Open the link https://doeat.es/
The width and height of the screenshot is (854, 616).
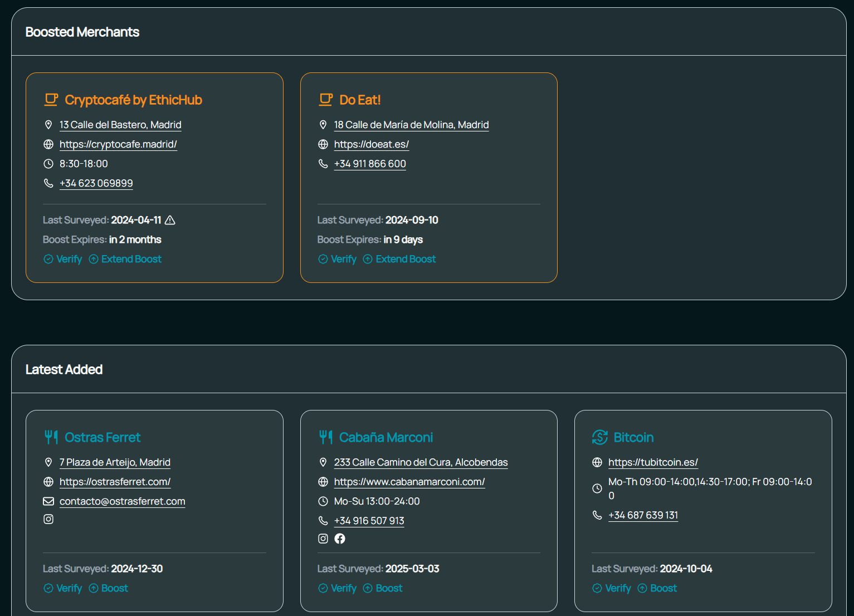point(371,144)
